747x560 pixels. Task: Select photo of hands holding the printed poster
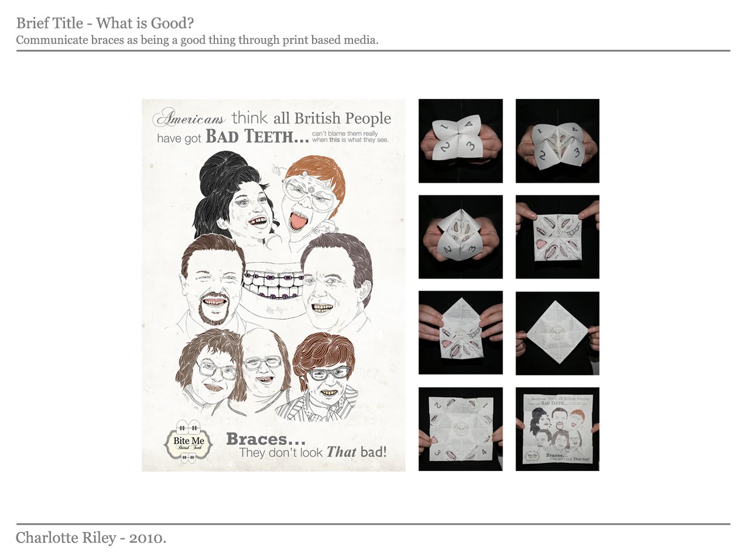click(x=557, y=429)
